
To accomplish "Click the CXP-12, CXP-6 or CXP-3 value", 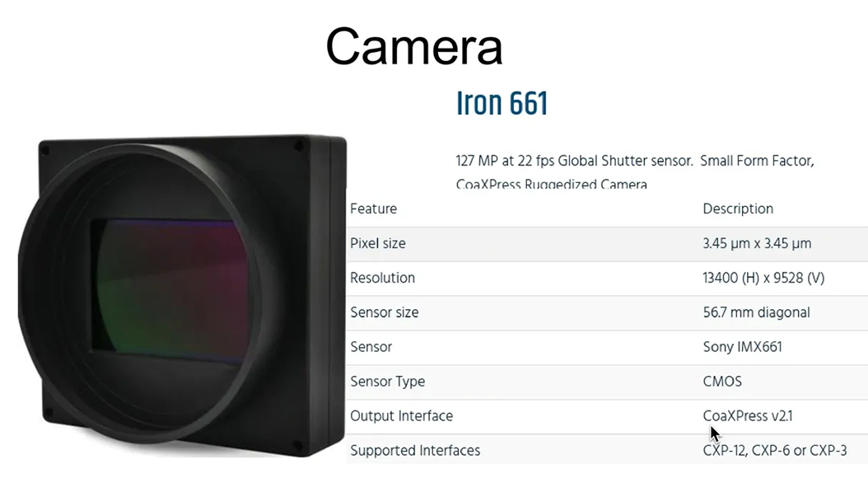I will pos(774,451).
